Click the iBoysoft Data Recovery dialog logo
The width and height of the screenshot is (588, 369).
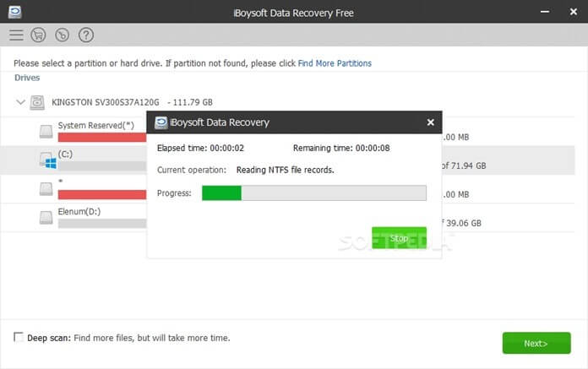coord(161,122)
